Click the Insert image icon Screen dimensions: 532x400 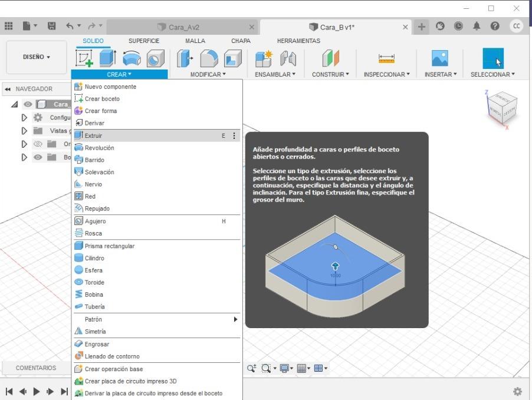click(x=440, y=58)
